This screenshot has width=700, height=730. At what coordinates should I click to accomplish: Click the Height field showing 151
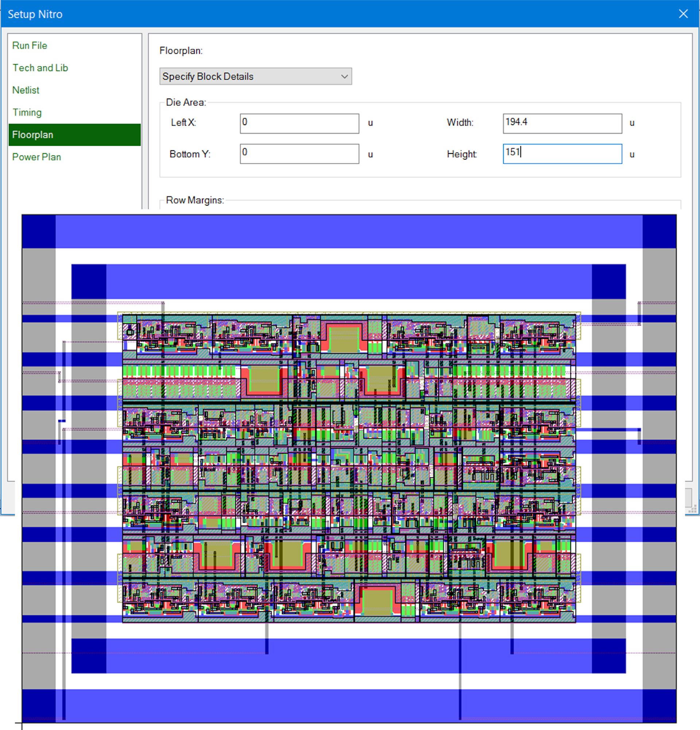tap(562, 154)
